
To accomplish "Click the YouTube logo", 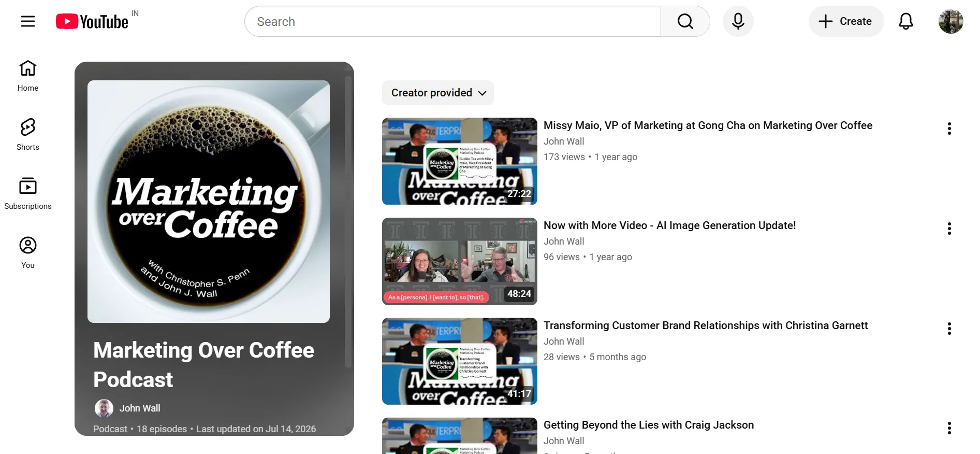I will tap(92, 21).
